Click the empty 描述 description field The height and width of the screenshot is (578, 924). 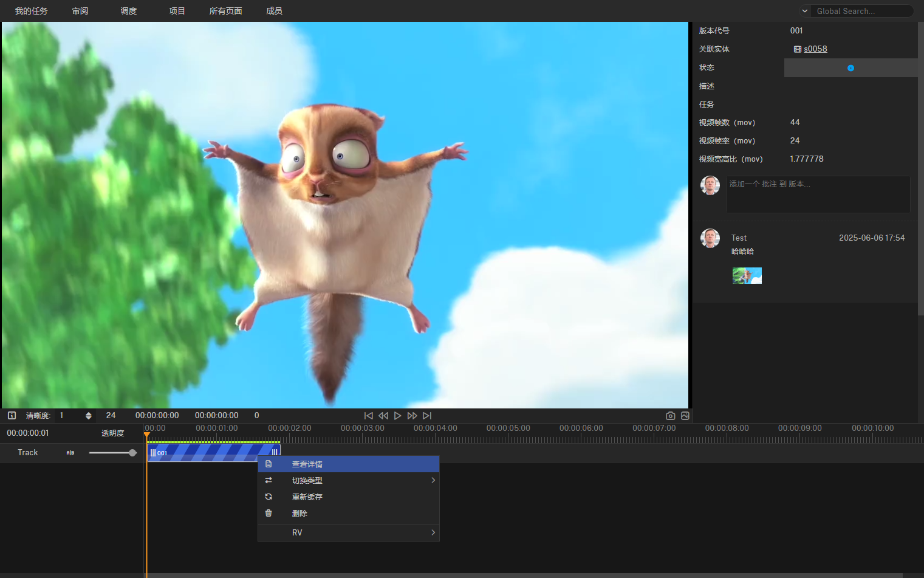(x=850, y=86)
